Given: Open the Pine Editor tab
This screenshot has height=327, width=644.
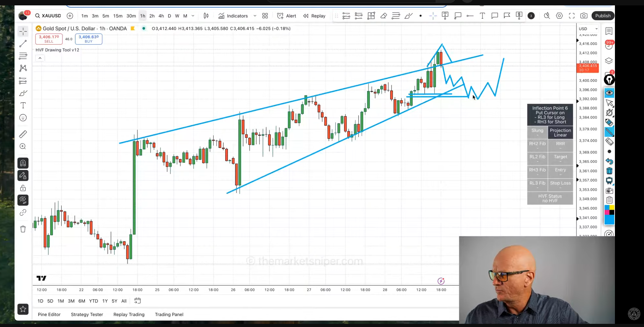Looking at the screenshot, I should 49,314.
